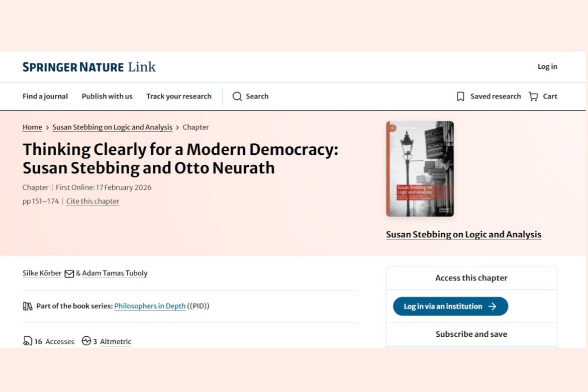This screenshot has height=392, width=588.
Task: Open Publish with us menu
Action: coord(107,96)
